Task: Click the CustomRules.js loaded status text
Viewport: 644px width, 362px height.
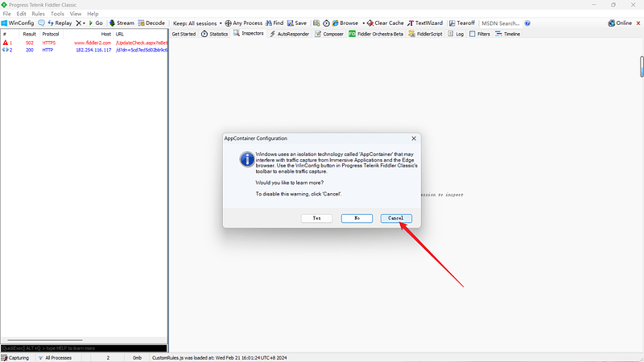Action: (x=219, y=358)
